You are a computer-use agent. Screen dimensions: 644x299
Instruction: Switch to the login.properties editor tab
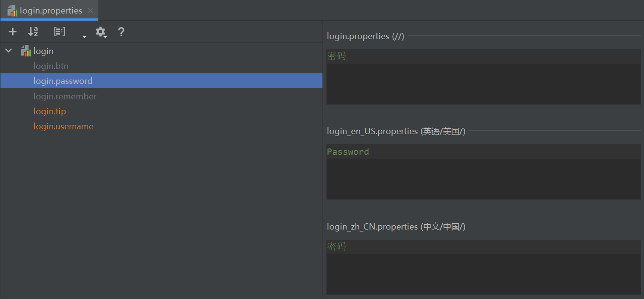(x=51, y=11)
